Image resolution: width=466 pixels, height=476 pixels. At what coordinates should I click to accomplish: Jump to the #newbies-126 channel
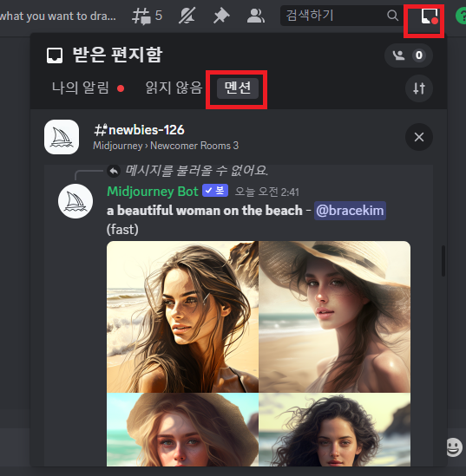[139, 130]
